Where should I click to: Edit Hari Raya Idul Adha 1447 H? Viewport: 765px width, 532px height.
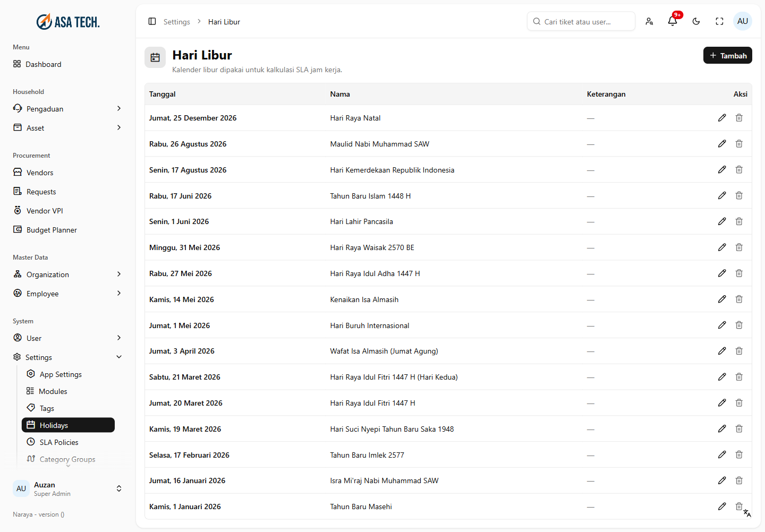coord(722,273)
